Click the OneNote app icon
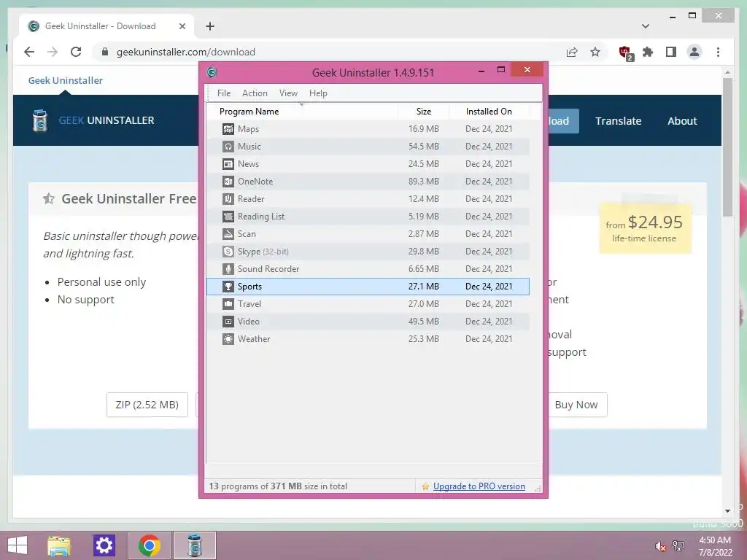Screen dimensions: 747x560 (x=228, y=182)
